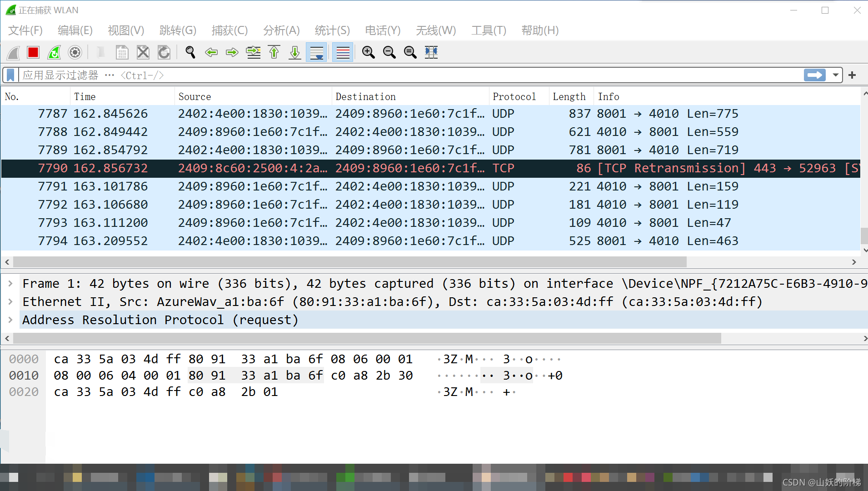Add a filter button with plus icon
868x491 pixels.
click(852, 75)
